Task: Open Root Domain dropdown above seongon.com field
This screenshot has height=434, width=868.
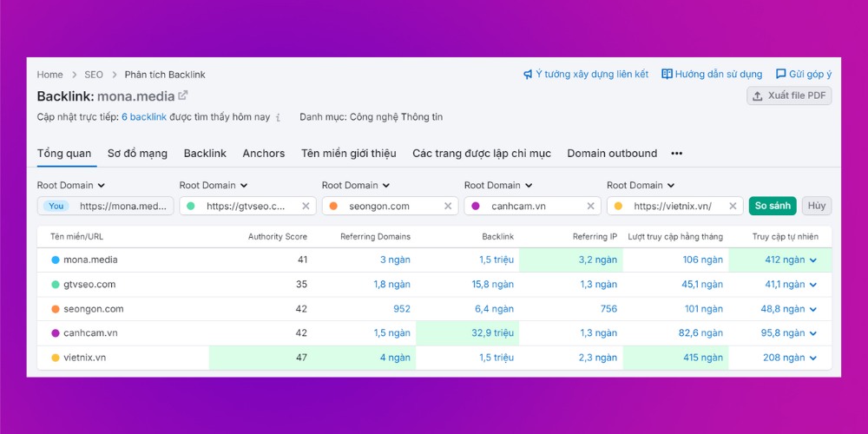Action: [356, 186]
